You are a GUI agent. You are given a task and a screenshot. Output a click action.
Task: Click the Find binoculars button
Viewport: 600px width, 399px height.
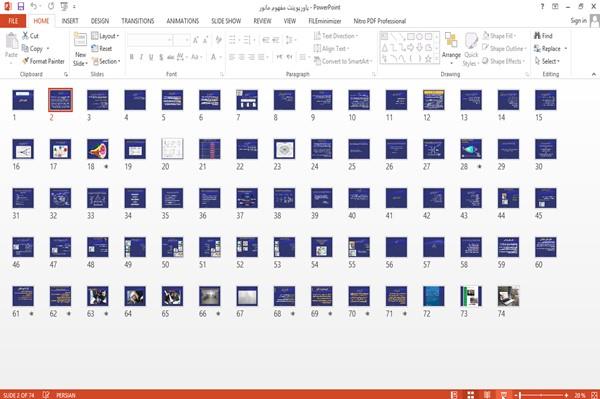click(x=543, y=36)
